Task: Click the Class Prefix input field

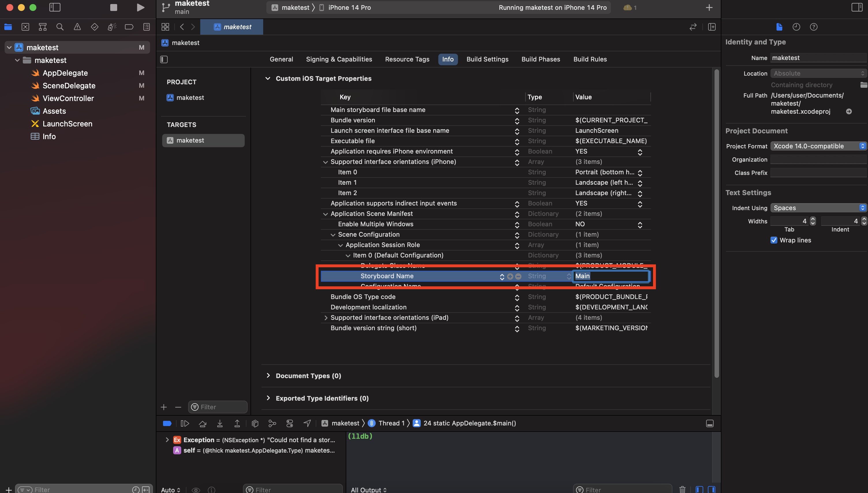Action: click(x=818, y=173)
